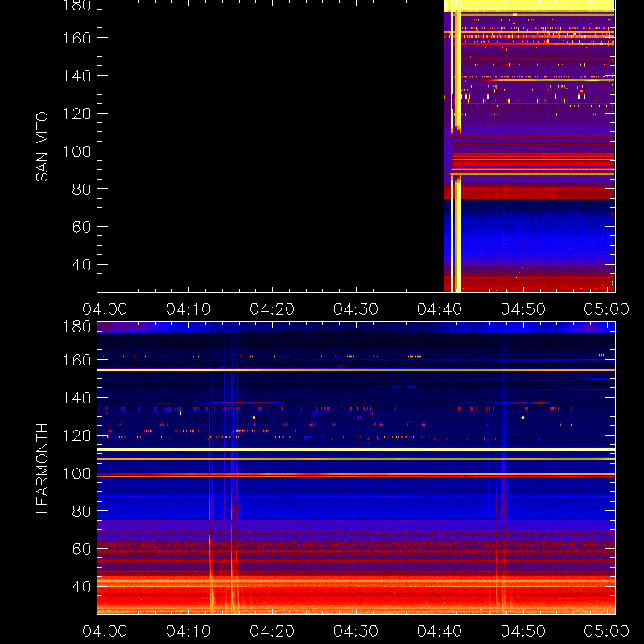
Task: Pick the 80 frequency tick on San Vito axis
Action: coord(82,189)
